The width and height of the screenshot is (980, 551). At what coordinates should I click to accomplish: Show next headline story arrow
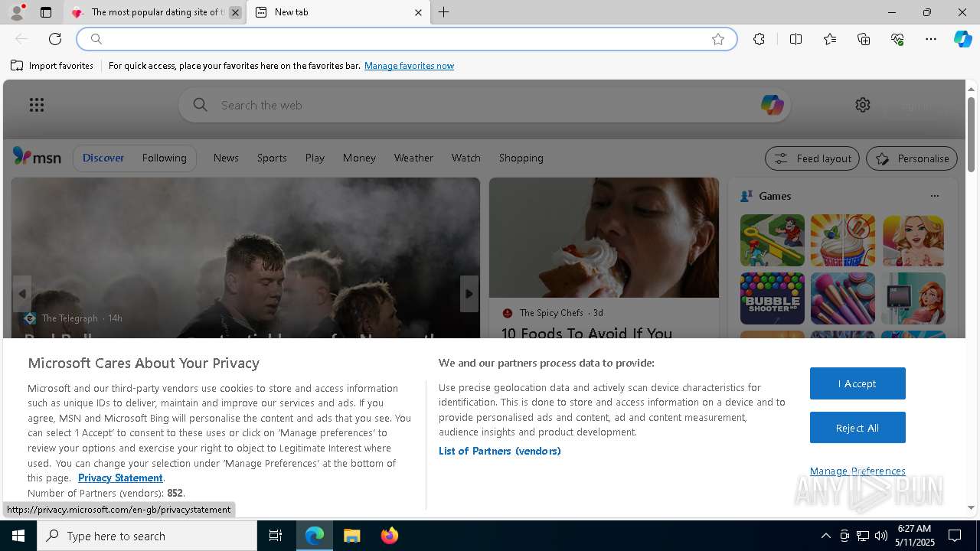pyautogui.click(x=469, y=294)
